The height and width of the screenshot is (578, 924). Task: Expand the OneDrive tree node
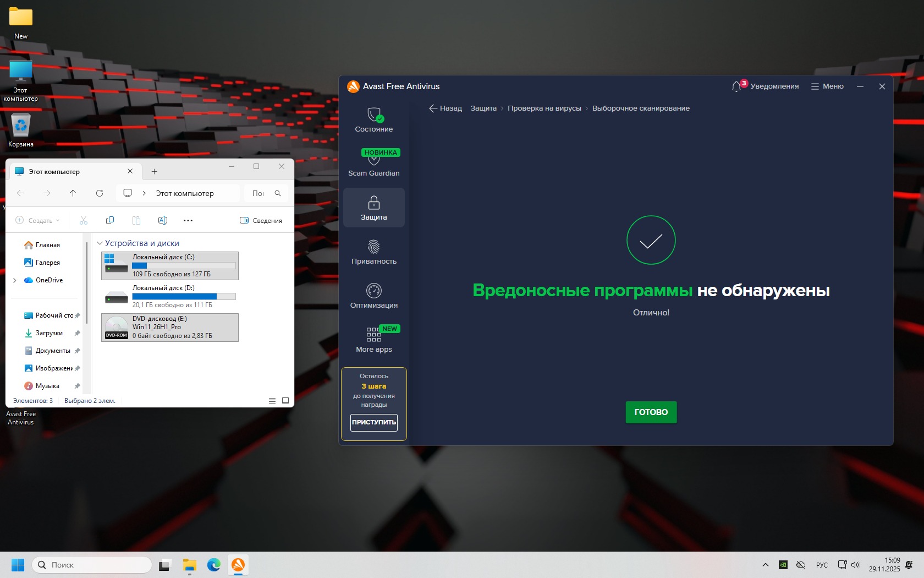pos(15,280)
